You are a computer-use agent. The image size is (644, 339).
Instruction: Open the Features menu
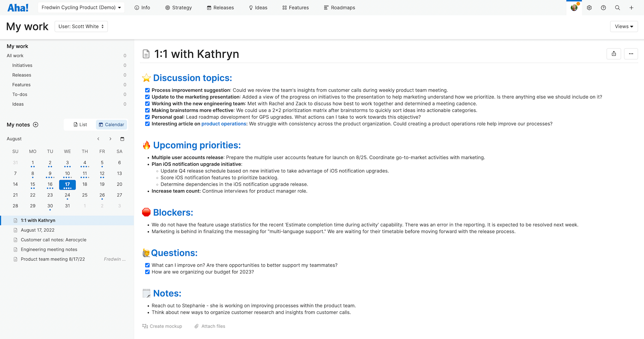[x=296, y=8]
